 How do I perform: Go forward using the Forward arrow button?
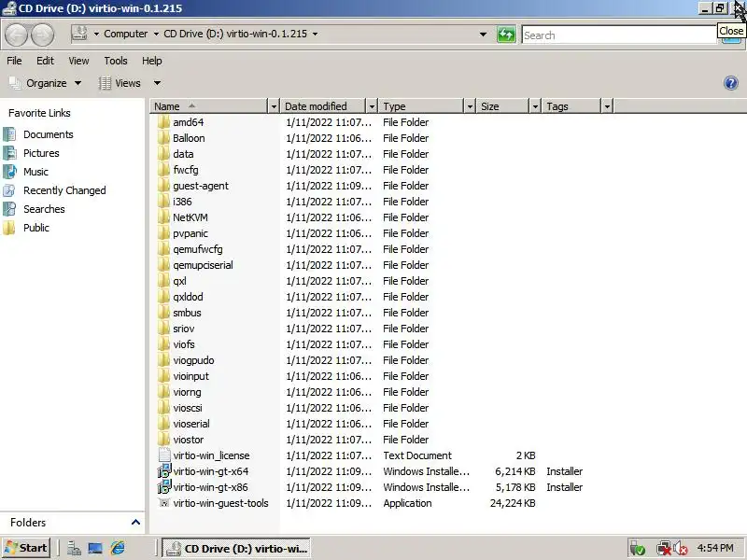tap(42, 35)
